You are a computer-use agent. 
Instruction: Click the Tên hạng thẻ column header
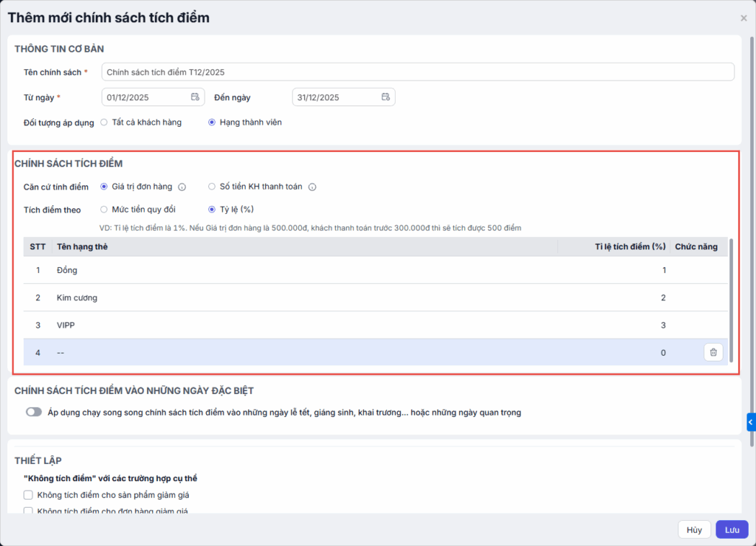(82, 246)
